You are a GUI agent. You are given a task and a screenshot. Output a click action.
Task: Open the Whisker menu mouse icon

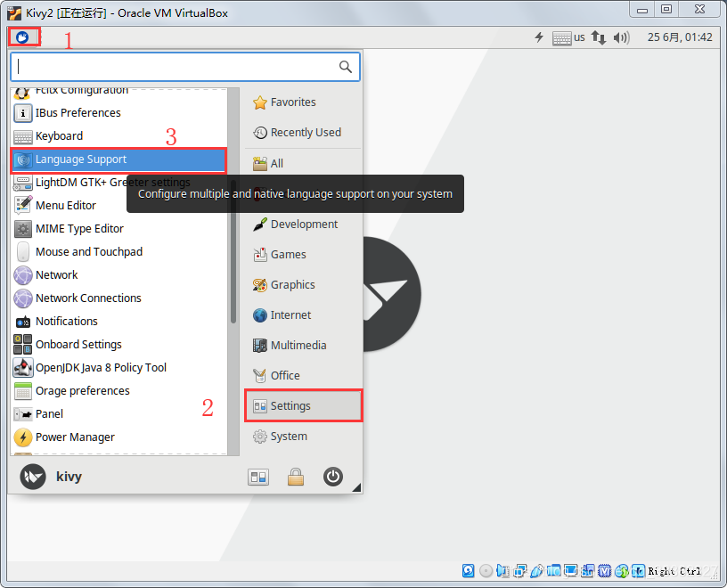tap(22, 37)
